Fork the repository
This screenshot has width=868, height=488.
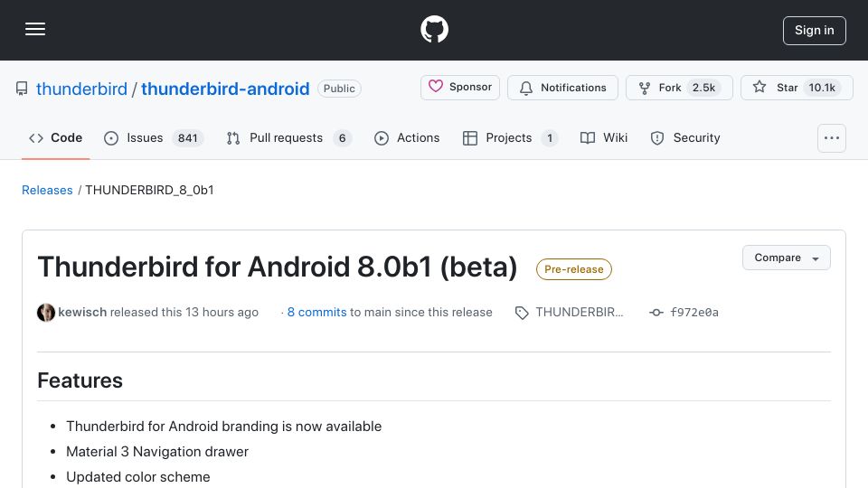679,88
